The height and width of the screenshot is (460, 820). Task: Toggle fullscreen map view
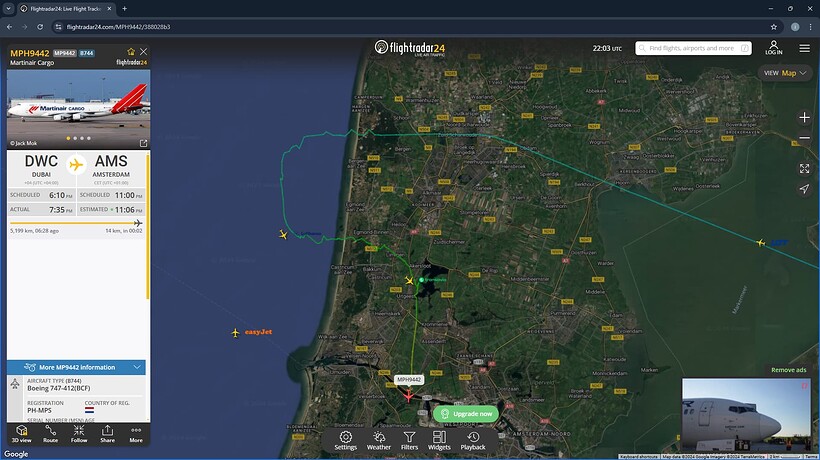(x=804, y=168)
